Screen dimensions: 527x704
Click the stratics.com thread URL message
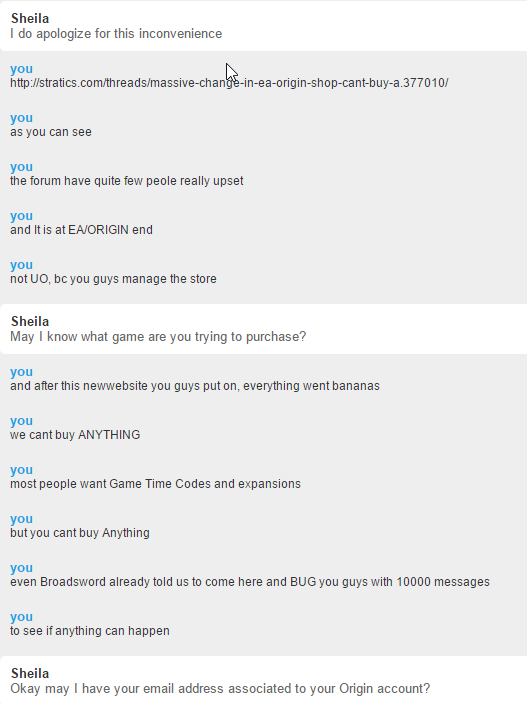(229, 83)
